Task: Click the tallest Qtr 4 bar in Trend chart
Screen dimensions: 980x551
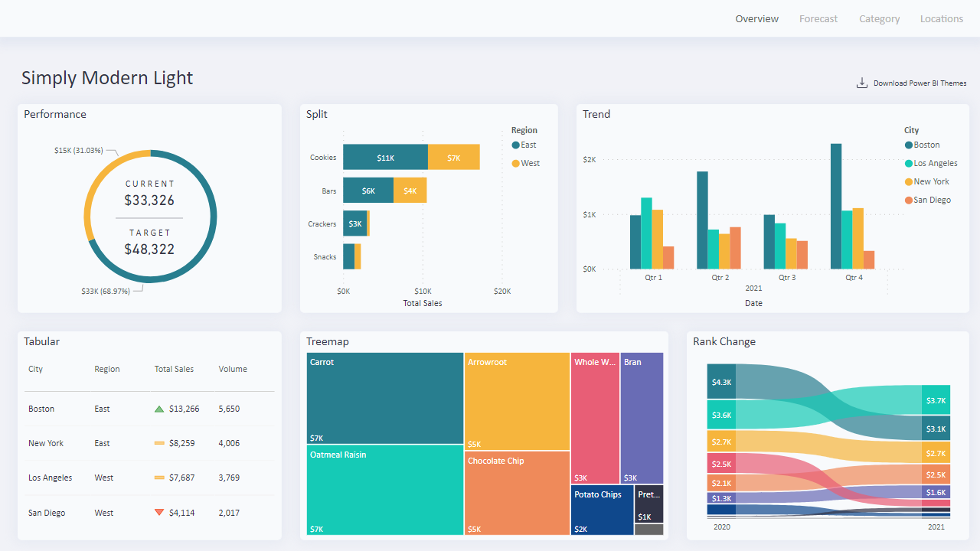Action: (835, 203)
